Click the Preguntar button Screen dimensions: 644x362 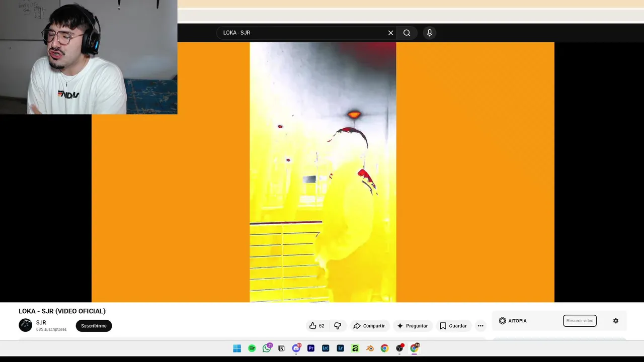coord(413,326)
